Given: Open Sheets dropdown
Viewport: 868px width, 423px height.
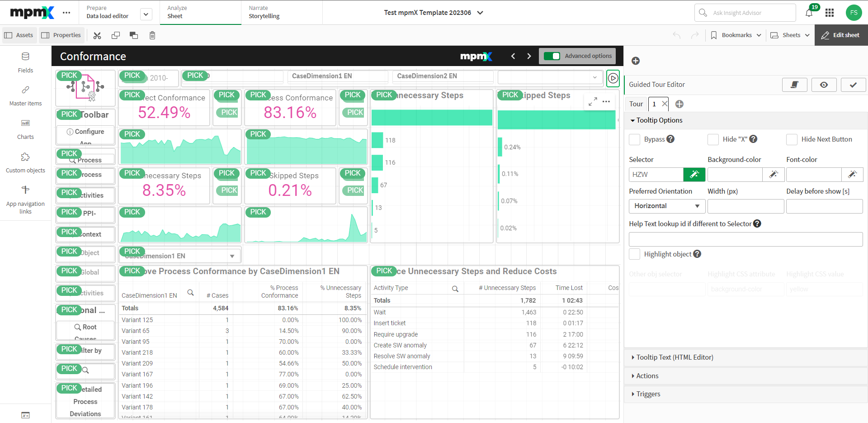Looking at the screenshot, I should [x=790, y=35].
